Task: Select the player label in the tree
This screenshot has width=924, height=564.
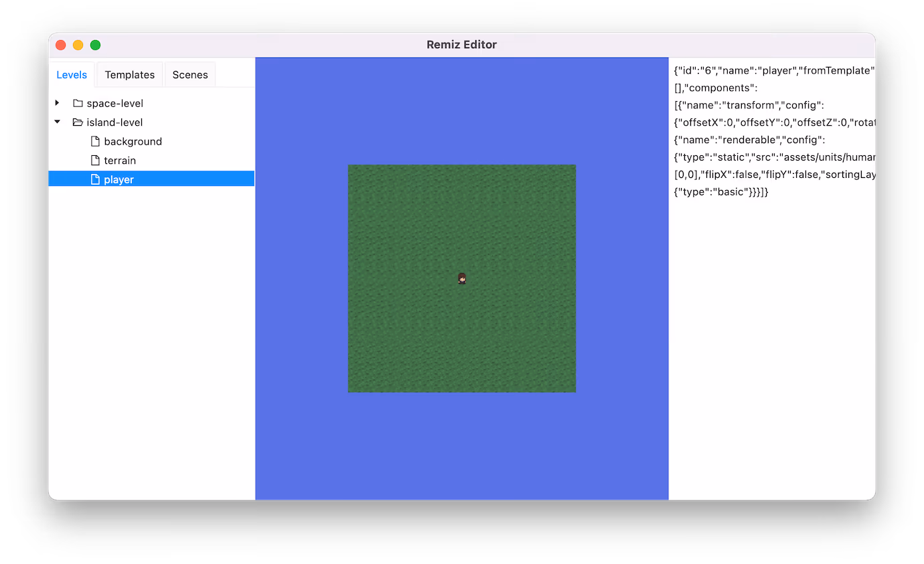Action: (x=119, y=179)
